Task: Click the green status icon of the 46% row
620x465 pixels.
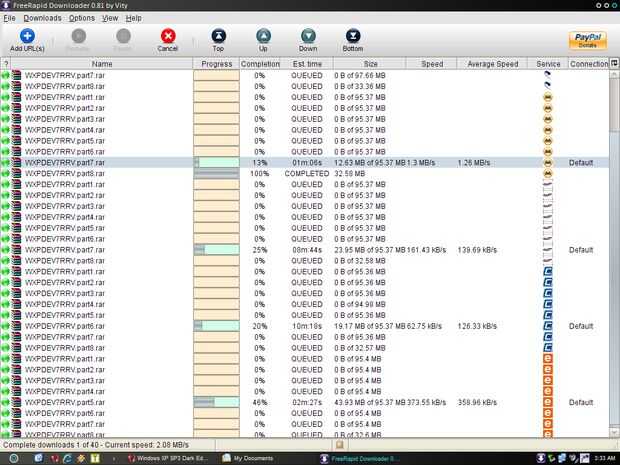Action: [x=5, y=403]
